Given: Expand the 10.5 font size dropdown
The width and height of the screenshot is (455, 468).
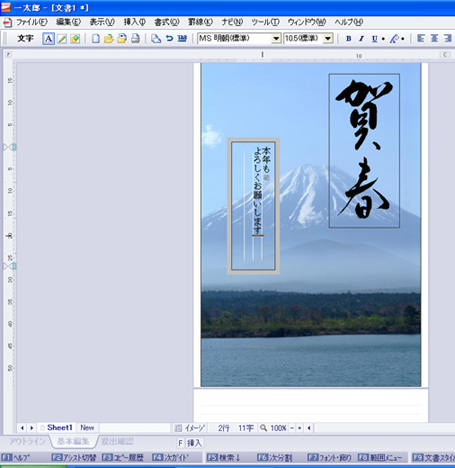Looking at the screenshot, I should [x=328, y=39].
